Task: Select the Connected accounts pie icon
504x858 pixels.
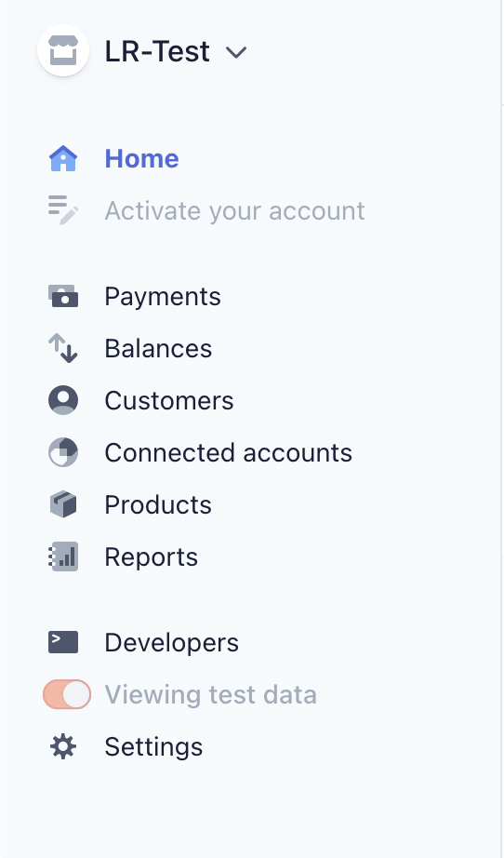Action: (63, 452)
